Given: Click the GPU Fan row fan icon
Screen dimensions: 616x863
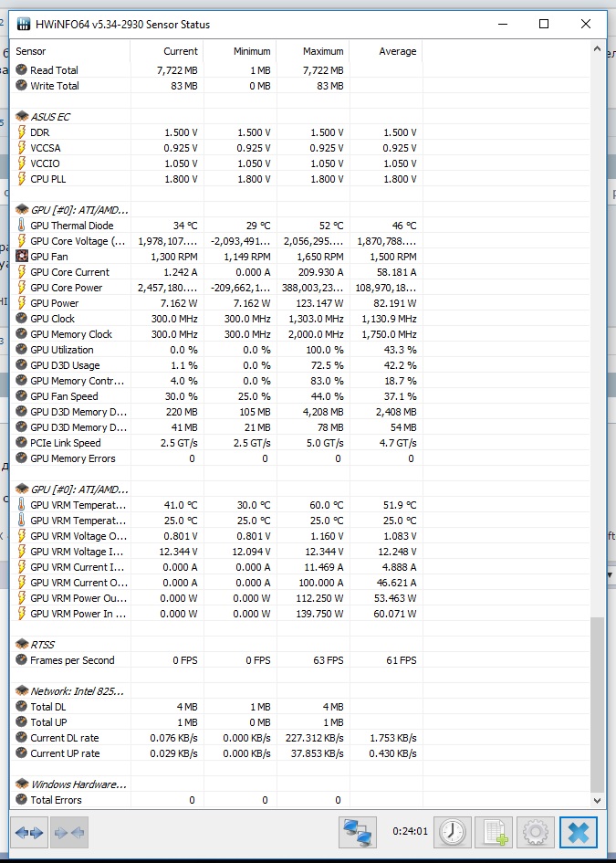Looking at the screenshot, I should click(22, 256).
